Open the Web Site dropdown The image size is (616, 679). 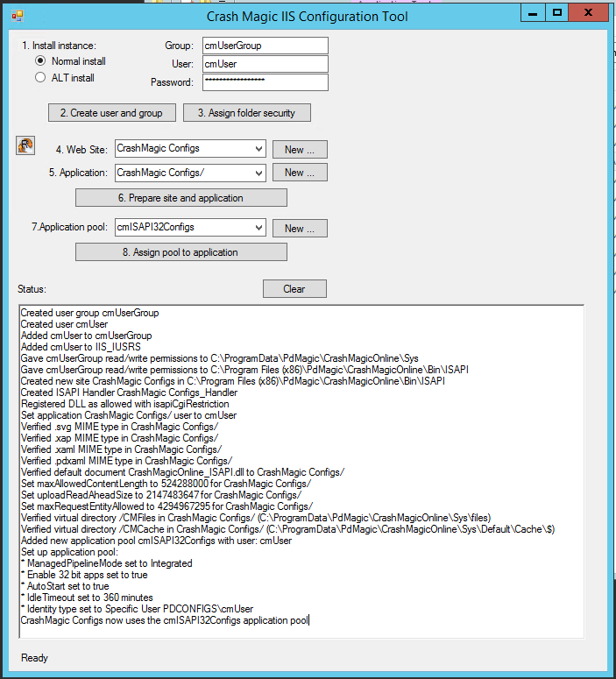[x=191, y=149]
